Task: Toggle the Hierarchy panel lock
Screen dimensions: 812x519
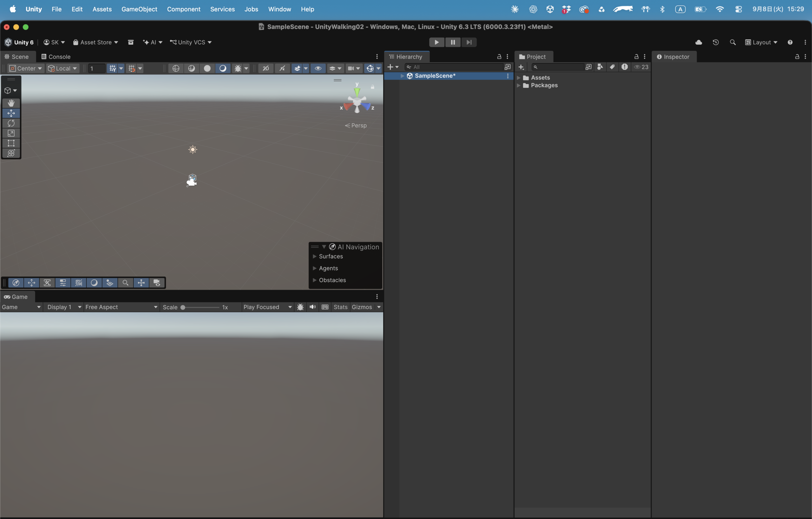Action: point(499,57)
